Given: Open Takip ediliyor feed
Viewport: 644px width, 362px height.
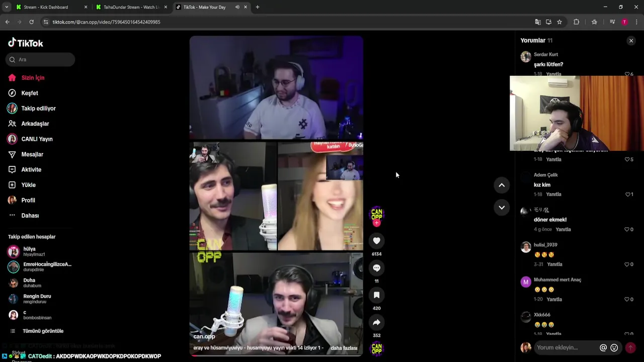Looking at the screenshot, I should pos(38,109).
